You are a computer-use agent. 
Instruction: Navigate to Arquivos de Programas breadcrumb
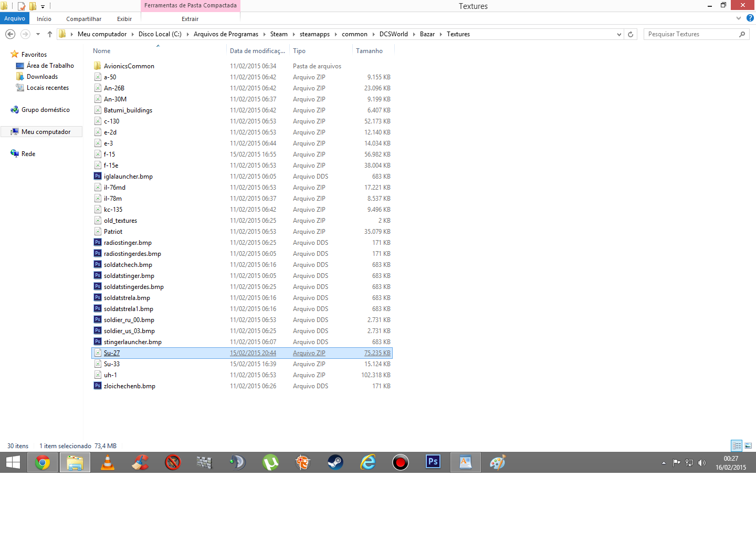226,34
